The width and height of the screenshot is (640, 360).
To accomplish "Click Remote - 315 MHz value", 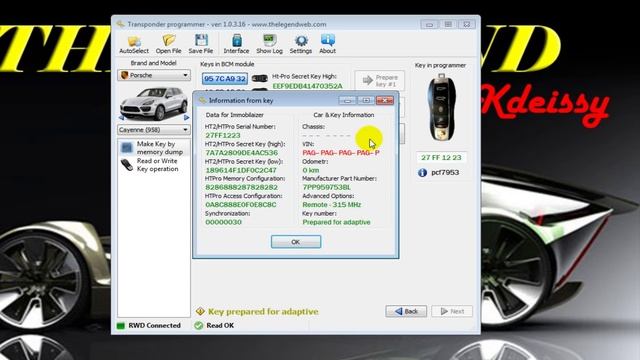I will pos(332,204).
